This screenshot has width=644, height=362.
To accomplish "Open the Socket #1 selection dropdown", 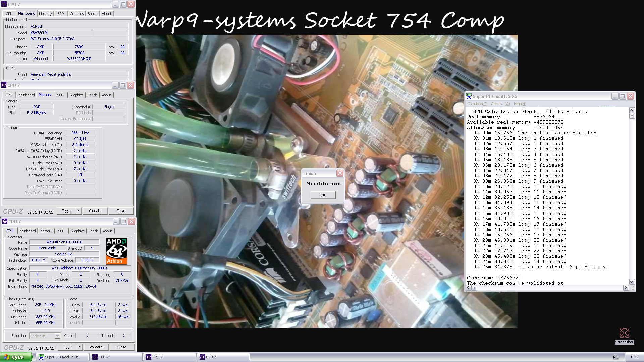I will (x=45, y=336).
